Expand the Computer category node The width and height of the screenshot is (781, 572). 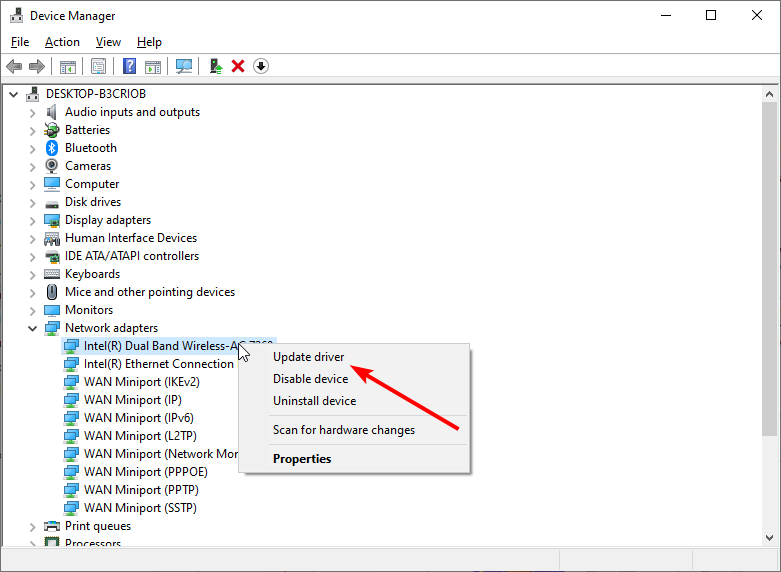tap(32, 185)
